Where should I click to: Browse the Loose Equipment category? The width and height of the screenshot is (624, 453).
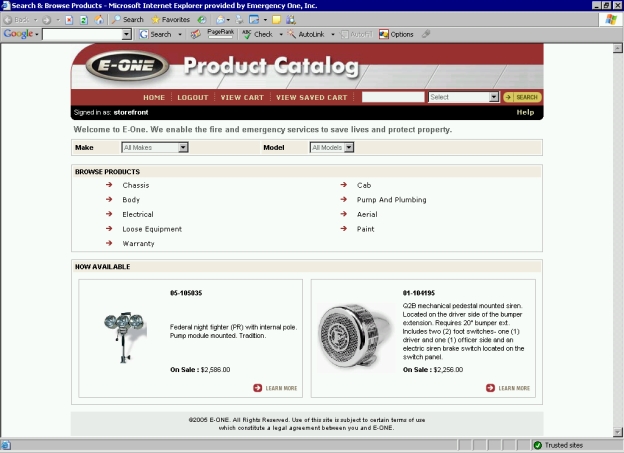(152, 229)
